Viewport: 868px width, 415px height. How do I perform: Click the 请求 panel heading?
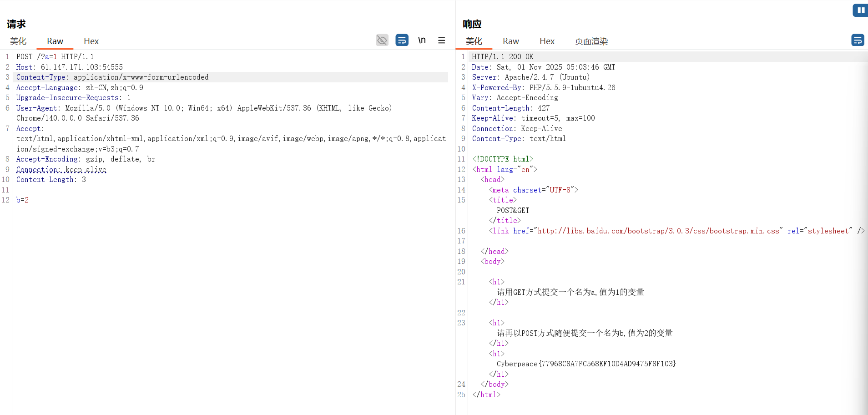pyautogui.click(x=16, y=24)
